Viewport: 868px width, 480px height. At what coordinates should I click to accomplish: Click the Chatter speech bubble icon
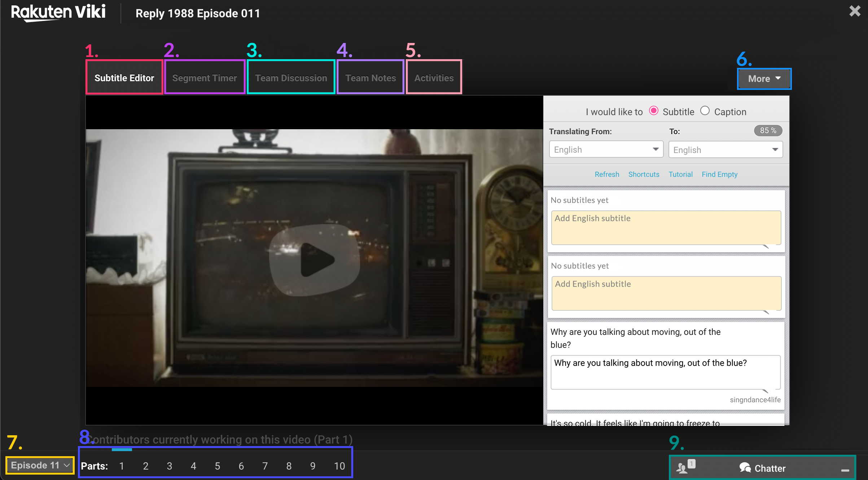[x=745, y=468]
